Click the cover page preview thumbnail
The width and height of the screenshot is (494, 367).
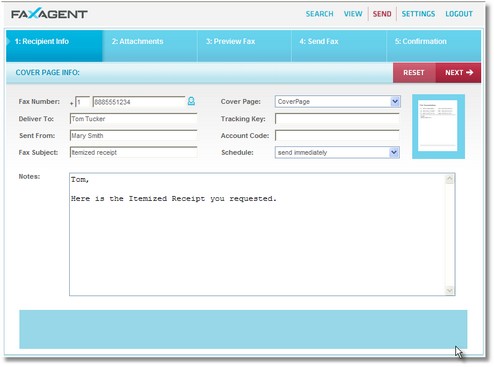click(438, 126)
